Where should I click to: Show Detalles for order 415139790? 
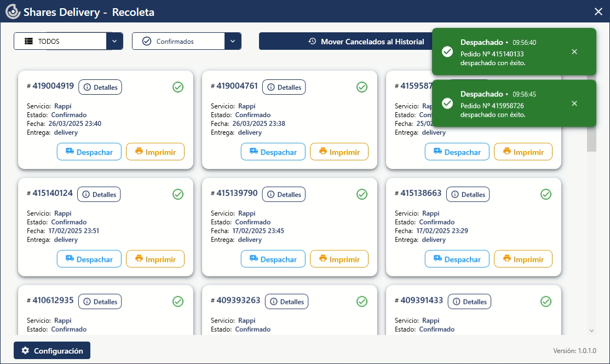(284, 194)
